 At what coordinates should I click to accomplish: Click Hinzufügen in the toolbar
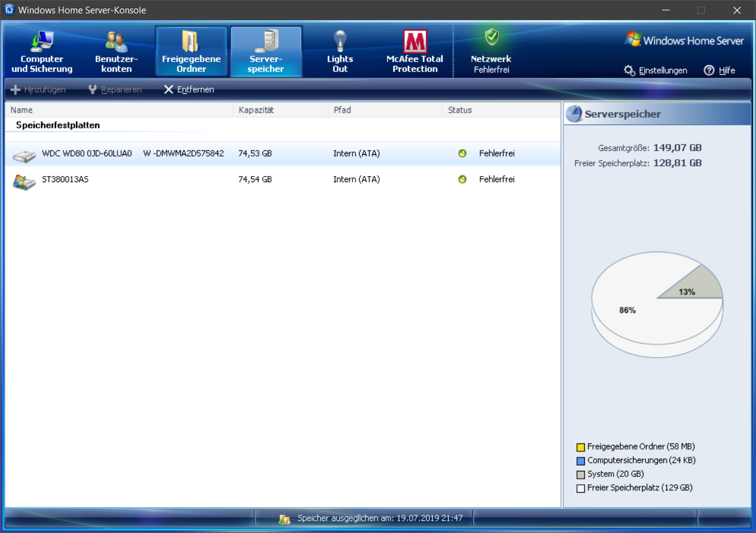point(38,90)
